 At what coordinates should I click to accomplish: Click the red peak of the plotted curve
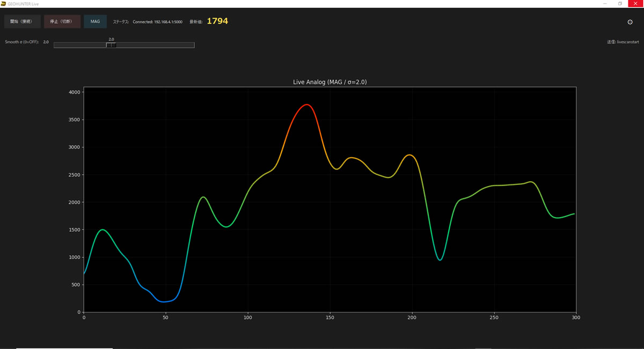(x=306, y=105)
